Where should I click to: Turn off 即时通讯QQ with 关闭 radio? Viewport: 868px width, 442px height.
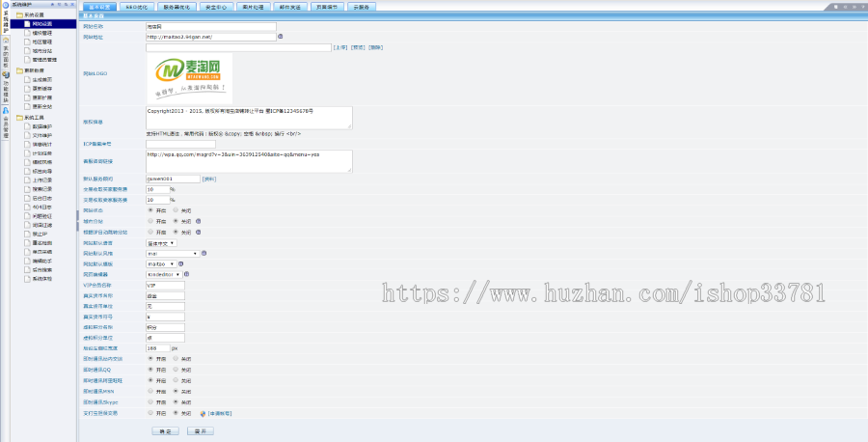(x=176, y=370)
